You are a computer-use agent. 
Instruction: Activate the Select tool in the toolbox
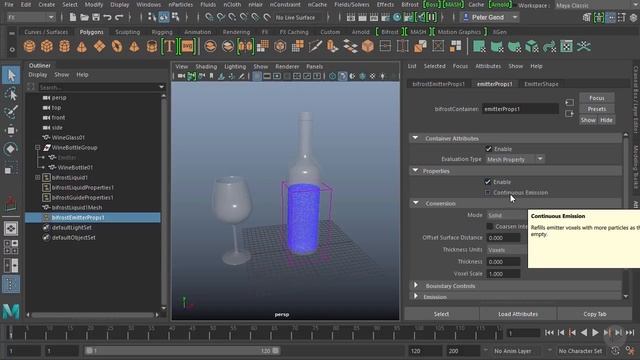coord(11,75)
